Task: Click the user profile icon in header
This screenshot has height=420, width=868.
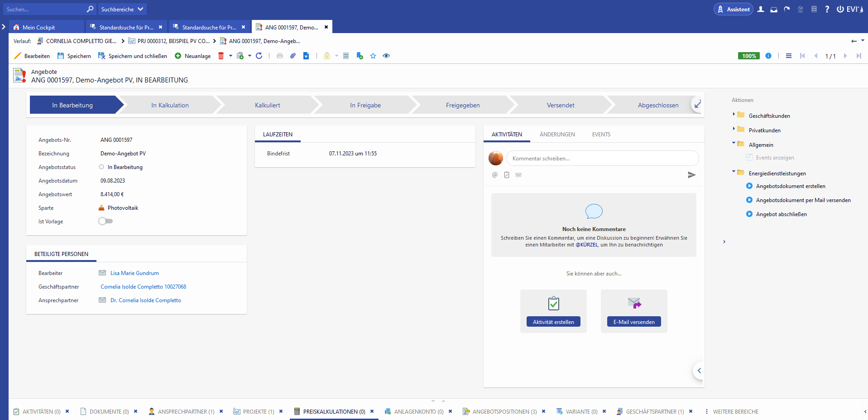Action: [761, 9]
